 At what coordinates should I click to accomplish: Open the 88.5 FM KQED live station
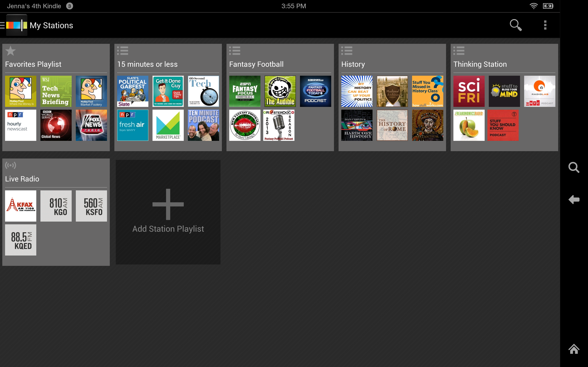[20, 239]
